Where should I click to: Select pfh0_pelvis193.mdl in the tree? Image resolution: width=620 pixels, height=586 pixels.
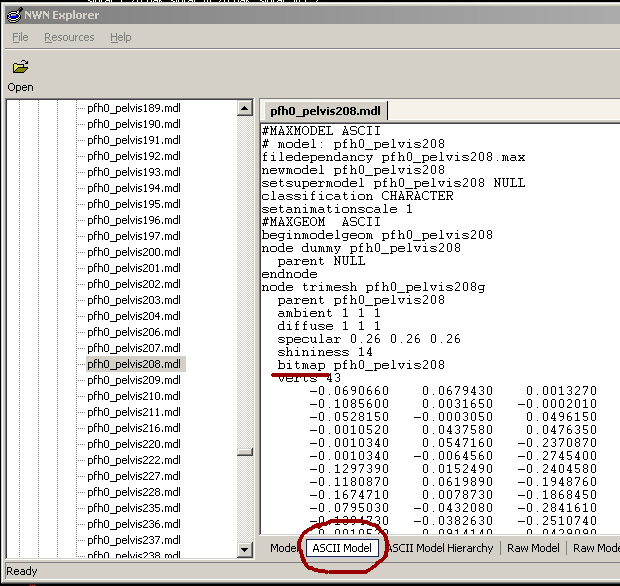pyautogui.click(x=134, y=172)
